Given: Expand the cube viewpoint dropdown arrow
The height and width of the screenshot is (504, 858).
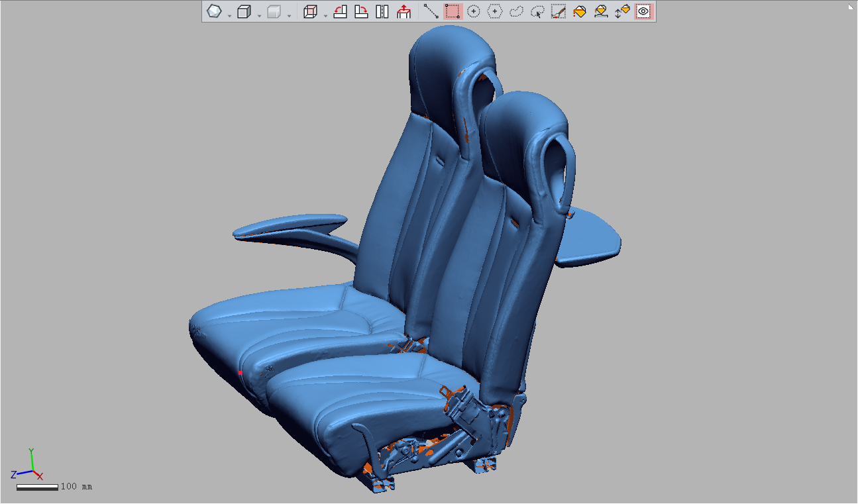Looking at the screenshot, I should click(259, 15).
